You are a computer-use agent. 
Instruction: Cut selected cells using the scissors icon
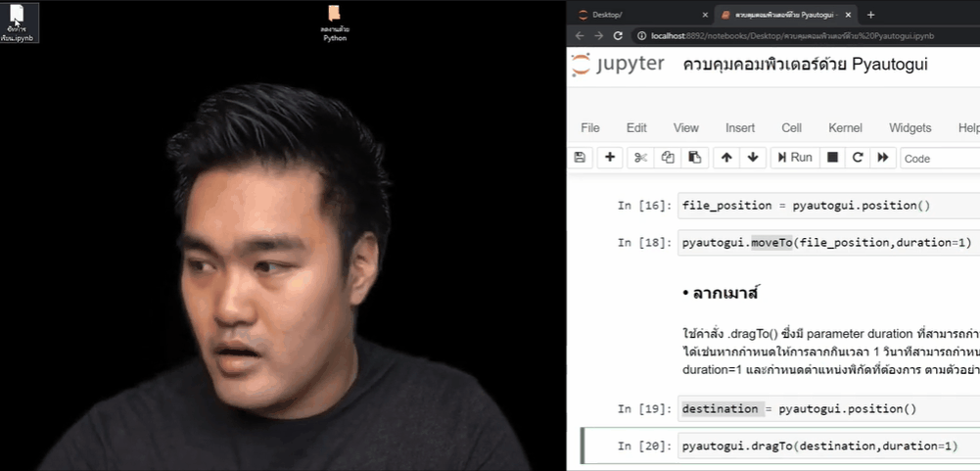click(640, 158)
